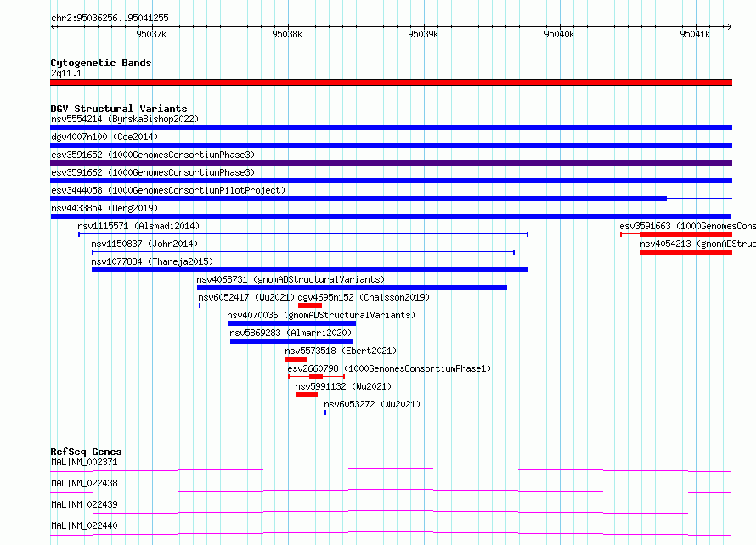Click the MAL|NM_002371 gene label

point(84,462)
